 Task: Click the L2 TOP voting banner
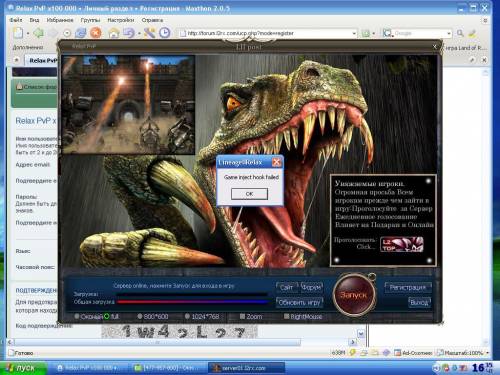tap(402, 244)
